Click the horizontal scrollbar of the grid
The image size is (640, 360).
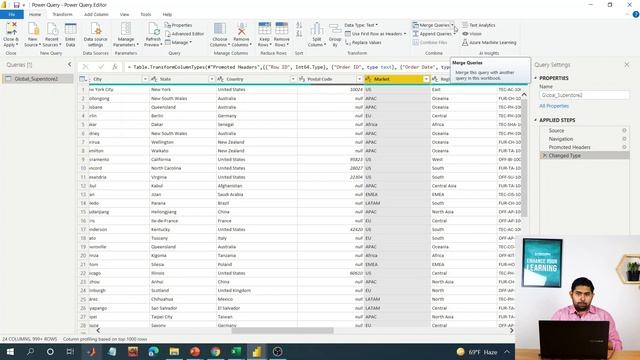(282, 330)
